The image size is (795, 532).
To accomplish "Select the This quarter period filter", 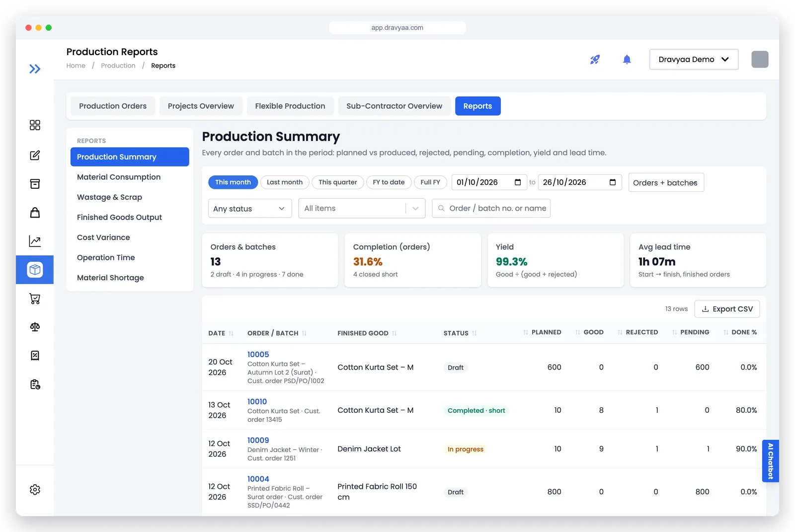I will 338,182.
